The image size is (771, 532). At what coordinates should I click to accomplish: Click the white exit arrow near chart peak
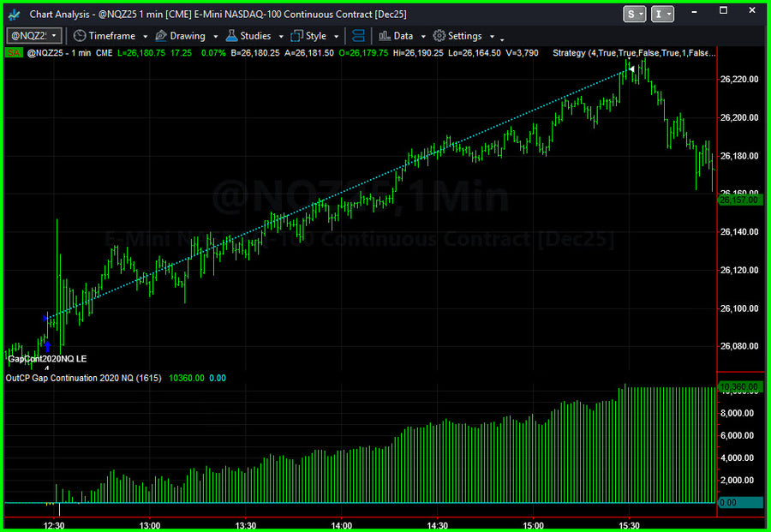[631, 69]
